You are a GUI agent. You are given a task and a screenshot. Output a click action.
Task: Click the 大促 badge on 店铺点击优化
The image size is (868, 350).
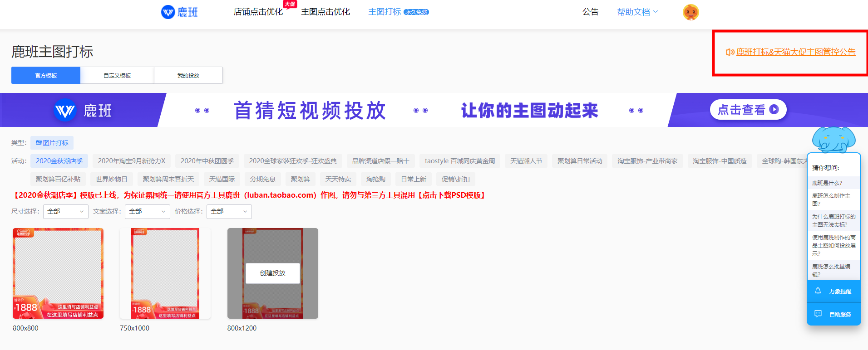click(290, 4)
